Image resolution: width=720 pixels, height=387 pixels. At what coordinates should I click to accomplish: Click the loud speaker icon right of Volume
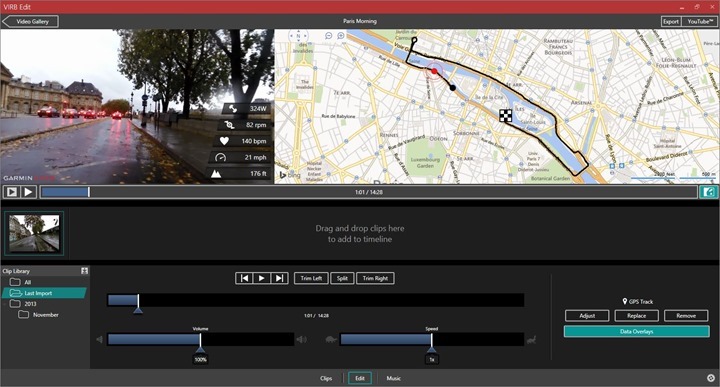pyautogui.click(x=302, y=340)
